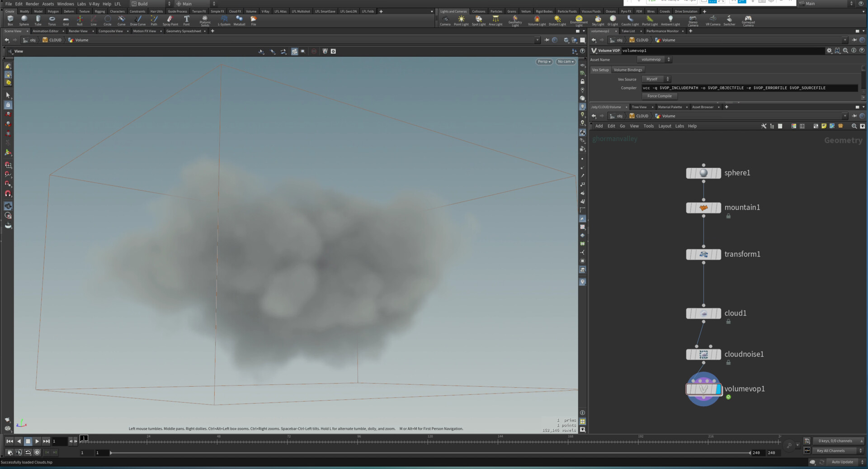Click the Gamepad Camera shelf tool
The width and height of the screenshot is (868, 469).
point(748,20)
